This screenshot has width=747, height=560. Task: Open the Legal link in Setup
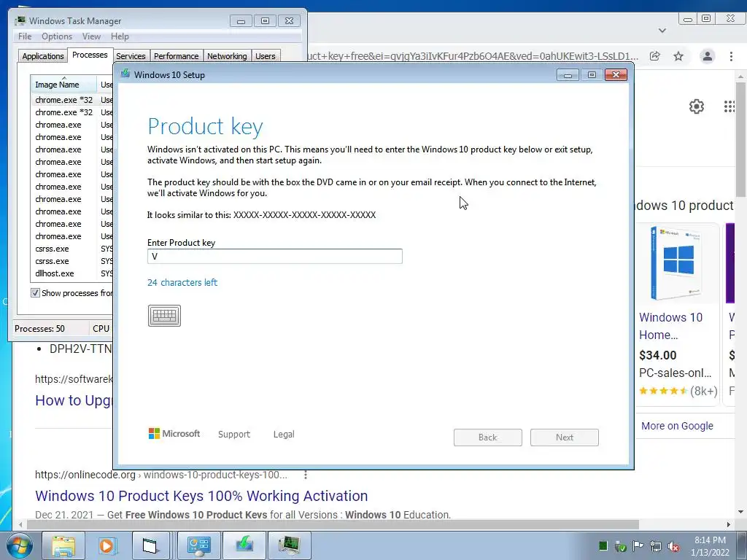point(284,435)
